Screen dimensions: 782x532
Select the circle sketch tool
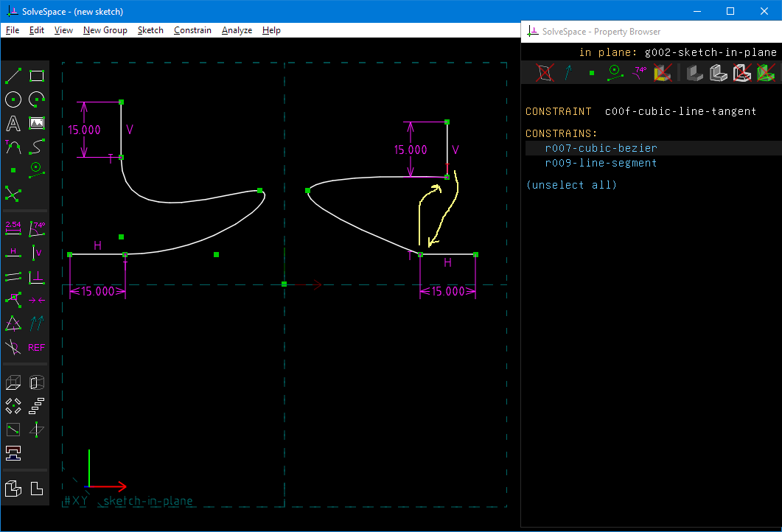[x=13, y=99]
